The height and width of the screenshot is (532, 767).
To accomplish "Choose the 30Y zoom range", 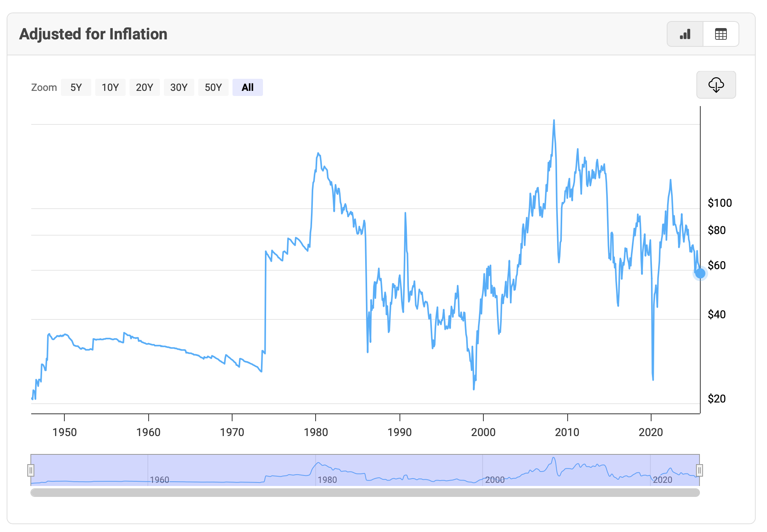I will click(x=179, y=87).
